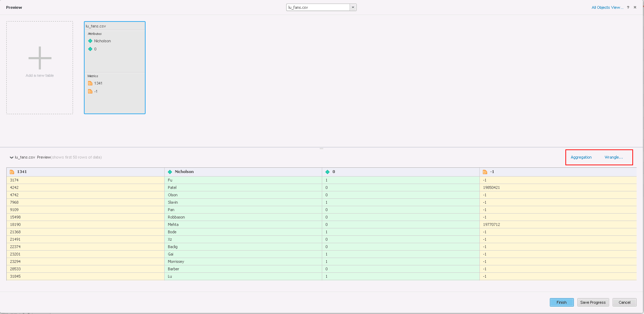
Task: Click the diamond icon in Nicholson column header
Action: coord(170,172)
